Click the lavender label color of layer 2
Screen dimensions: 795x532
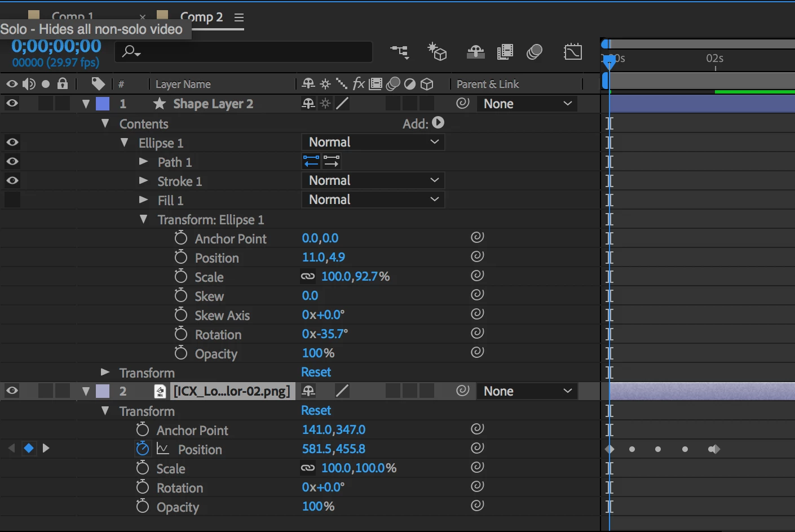(x=103, y=391)
